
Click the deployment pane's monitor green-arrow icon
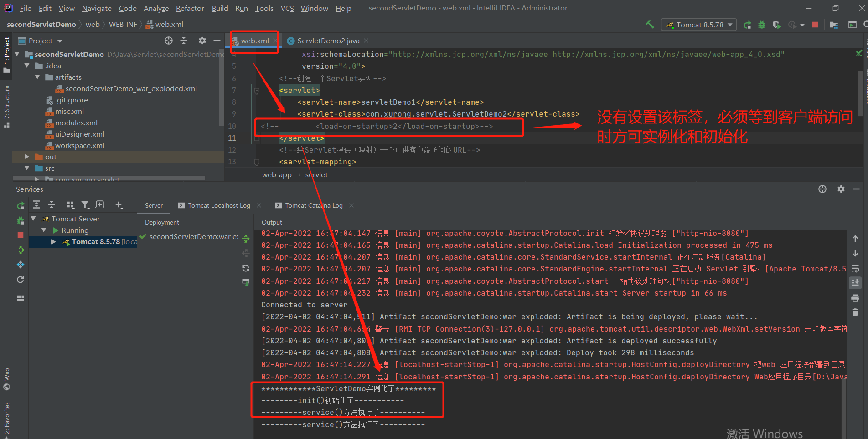pyautogui.click(x=246, y=283)
